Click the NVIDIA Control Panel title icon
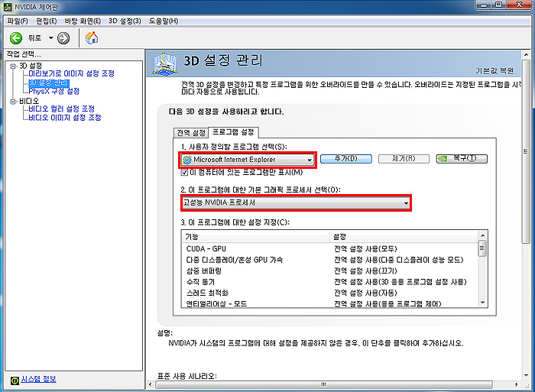The width and height of the screenshot is (535, 392). 8,7
